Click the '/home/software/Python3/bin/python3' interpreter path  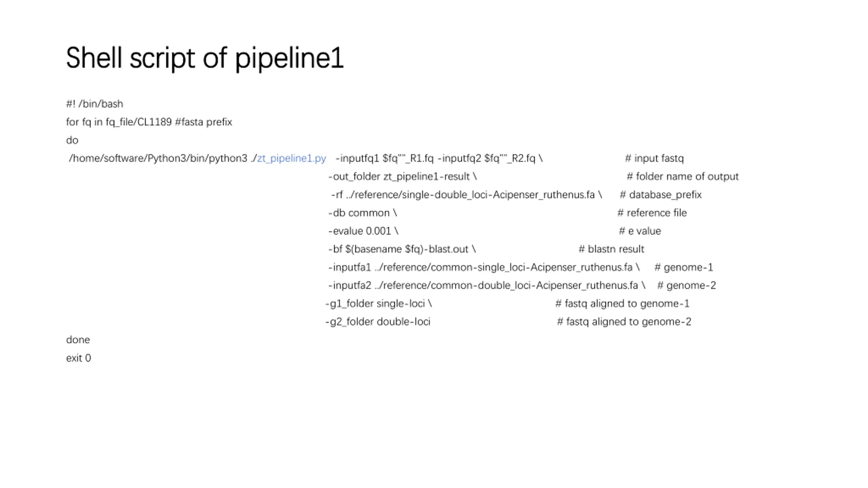click(x=158, y=159)
